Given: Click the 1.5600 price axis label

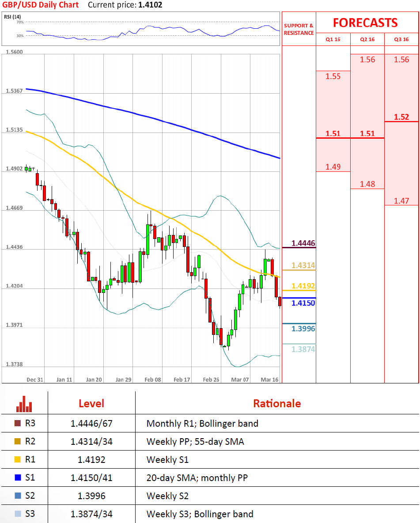Looking at the screenshot, I should point(14,52).
